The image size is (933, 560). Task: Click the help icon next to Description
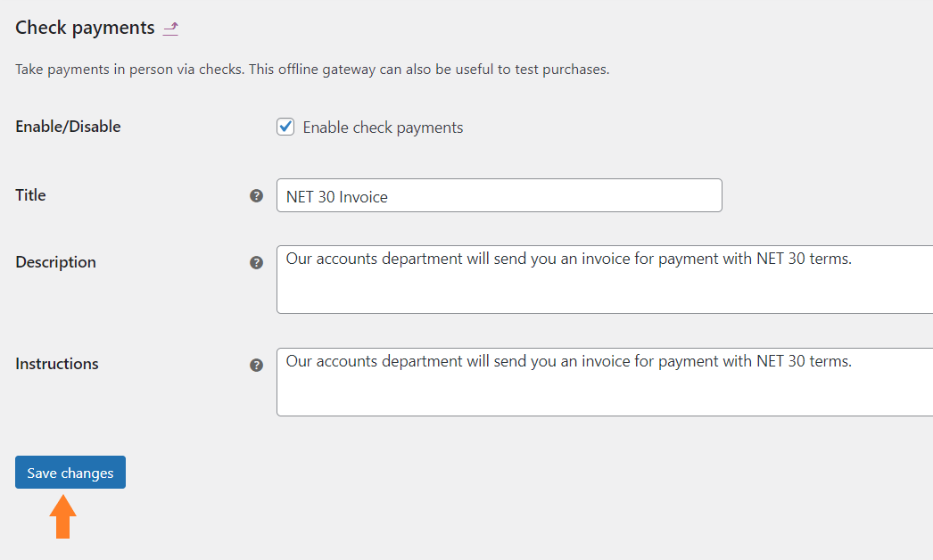[x=257, y=262]
